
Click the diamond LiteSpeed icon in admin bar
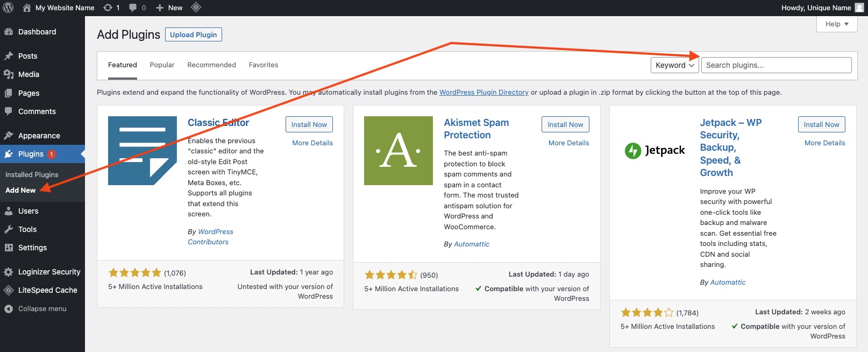pos(196,8)
